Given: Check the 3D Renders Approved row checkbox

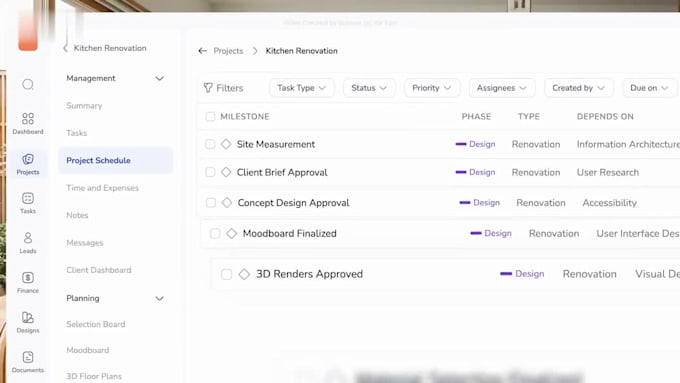Looking at the screenshot, I should tap(226, 274).
